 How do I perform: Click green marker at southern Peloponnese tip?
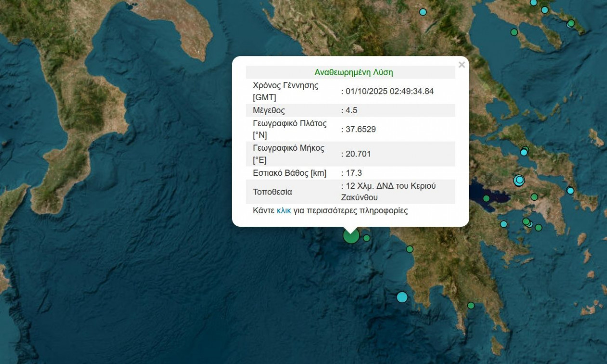pos(471,305)
